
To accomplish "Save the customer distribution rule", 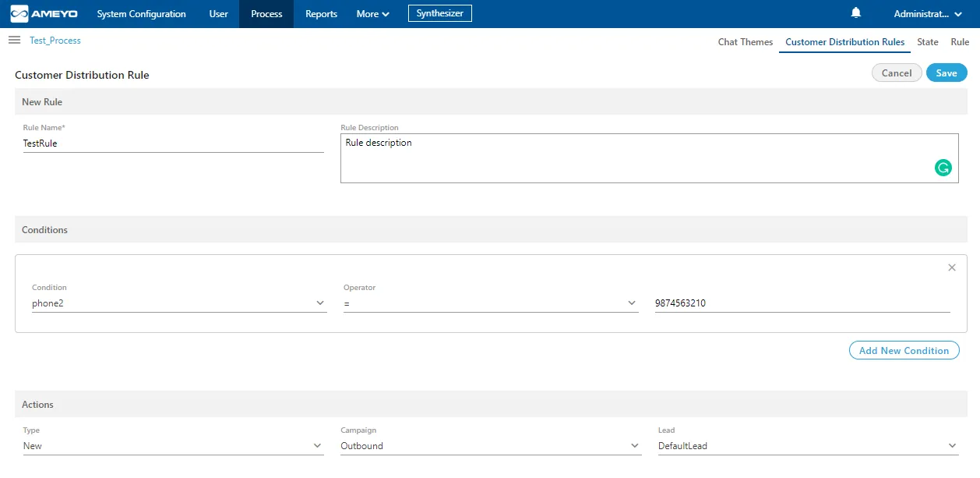I will (947, 73).
